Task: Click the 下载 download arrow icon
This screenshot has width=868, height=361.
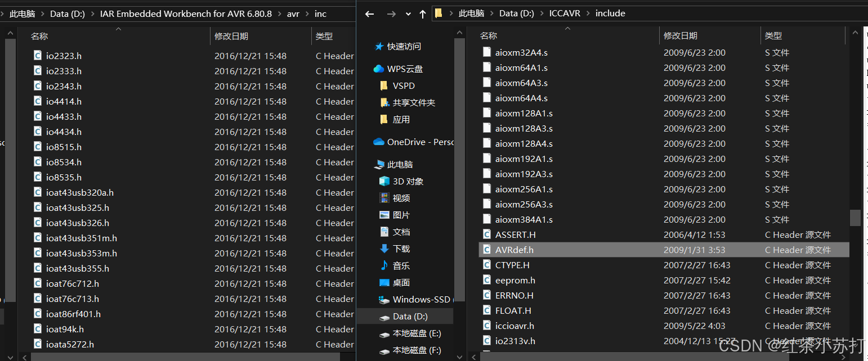Action: click(x=384, y=249)
